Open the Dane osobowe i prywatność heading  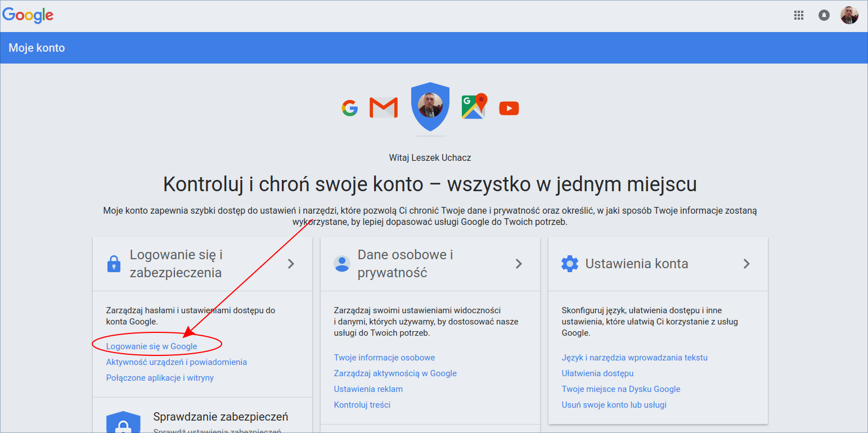coord(406,264)
